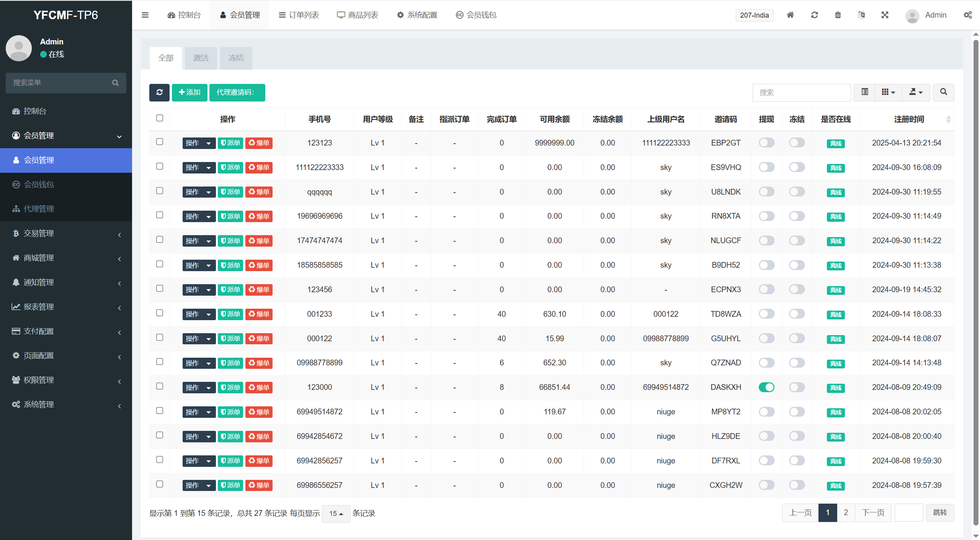Switch to the 冻结 tab

236,58
